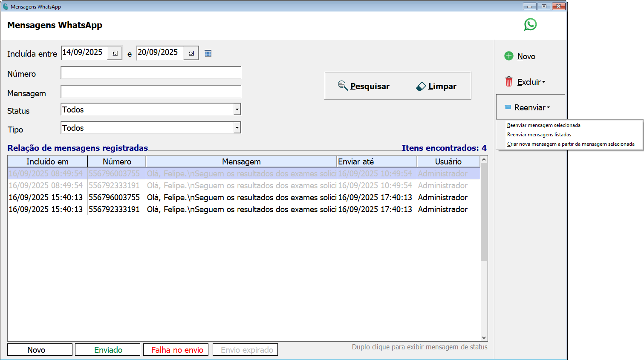Click the table scrollbar up arrow
The width and height of the screenshot is (644, 360).
click(484, 159)
